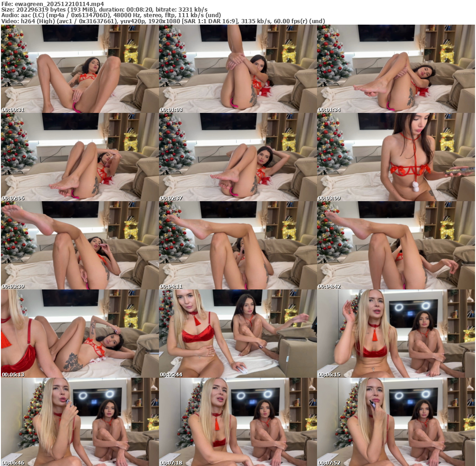Open thumbnail stamped 00:01:34
This screenshot has height=466, width=476.
coord(396,69)
